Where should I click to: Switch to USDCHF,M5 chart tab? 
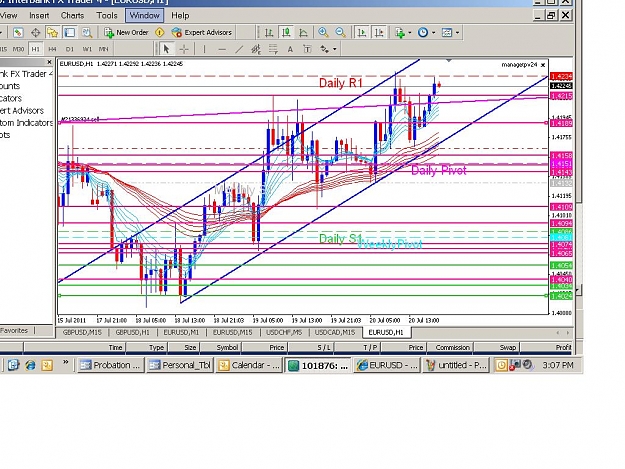[x=284, y=332]
